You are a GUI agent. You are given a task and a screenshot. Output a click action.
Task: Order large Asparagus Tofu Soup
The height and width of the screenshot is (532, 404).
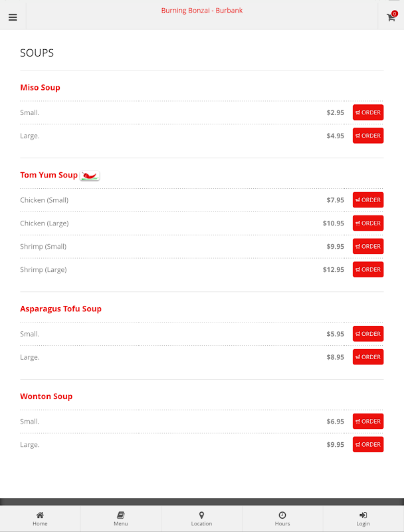(x=368, y=357)
